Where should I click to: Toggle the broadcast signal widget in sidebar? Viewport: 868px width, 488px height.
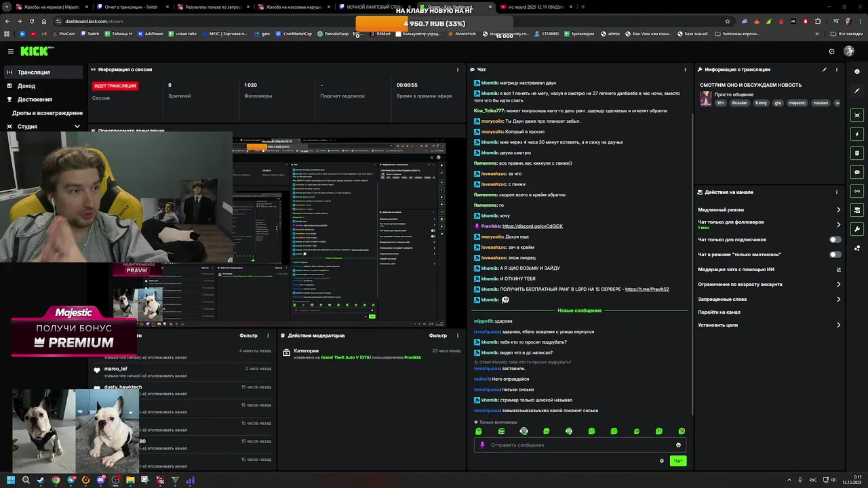click(x=857, y=191)
